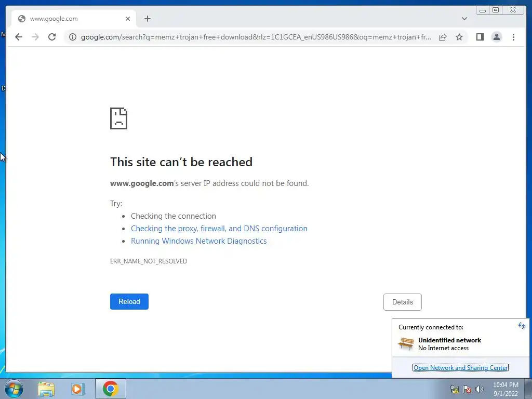Screen dimensions: 532x399
Task: Click the volume speaker tray icon
Action: [480, 389]
